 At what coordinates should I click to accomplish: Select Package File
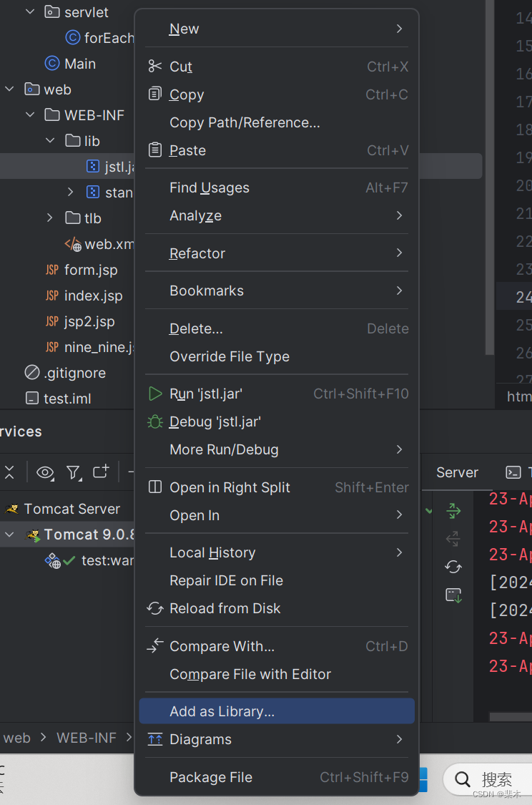[277, 777]
